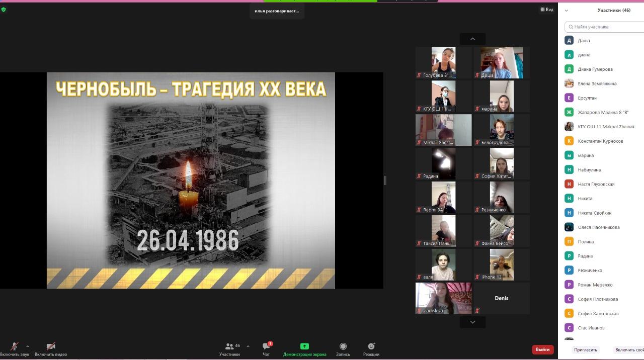Unmute microphone with Включить звук
The image size is (644, 360).
coord(15,346)
